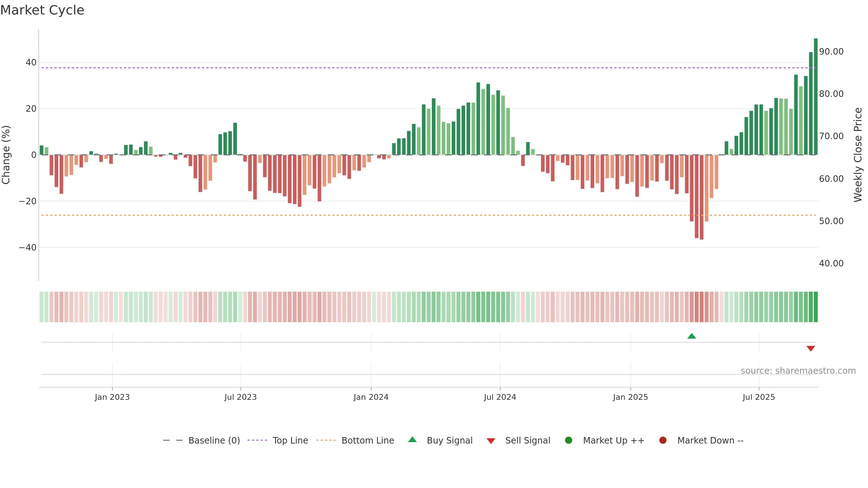Click the 'Weekly Close Price' axis title
This screenshot has height=488, width=868.
(858, 155)
